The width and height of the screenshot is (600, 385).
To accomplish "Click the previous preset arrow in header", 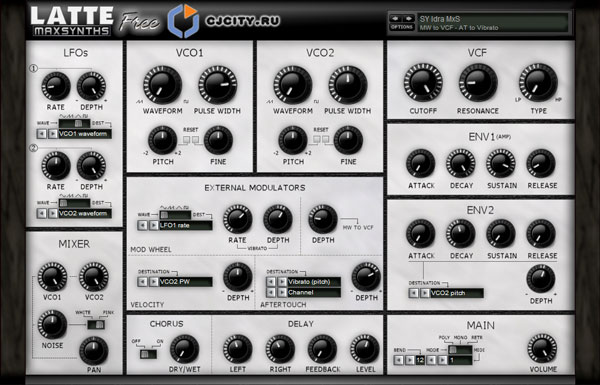I will pos(396,18).
